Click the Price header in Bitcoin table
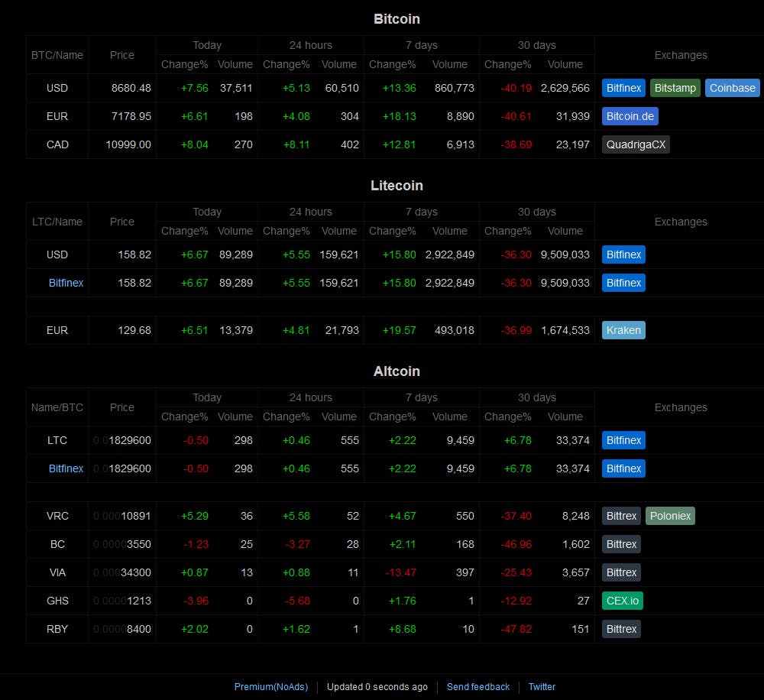 121,55
